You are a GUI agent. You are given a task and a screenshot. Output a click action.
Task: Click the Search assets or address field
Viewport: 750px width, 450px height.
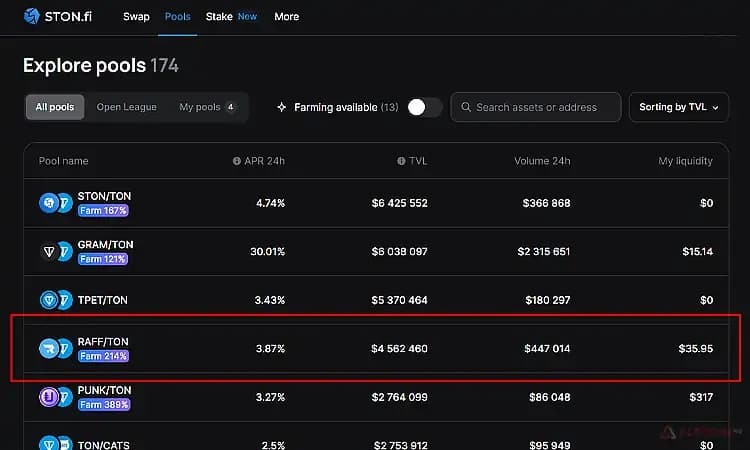pos(536,107)
